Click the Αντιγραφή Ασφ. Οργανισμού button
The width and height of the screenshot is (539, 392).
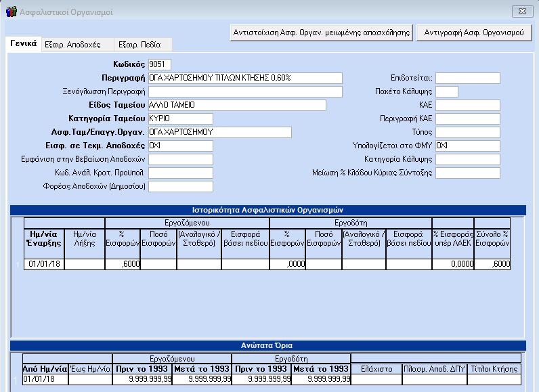pyautogui.click(x=474, y=32)
